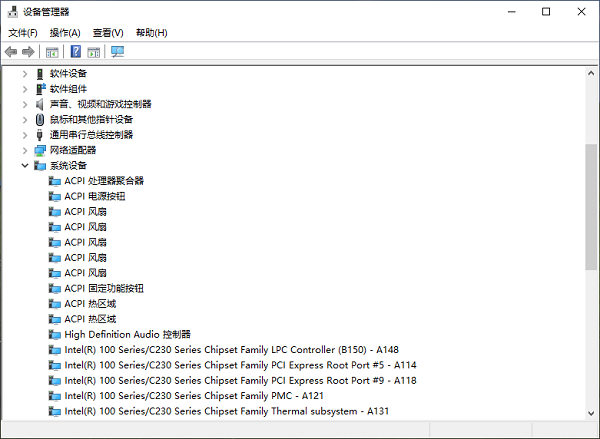Image resolution: width=600 pixels, height=439 pixels.
Task: Select the ACPI 处理器聚合器 entry text
Action: [104, 181]
